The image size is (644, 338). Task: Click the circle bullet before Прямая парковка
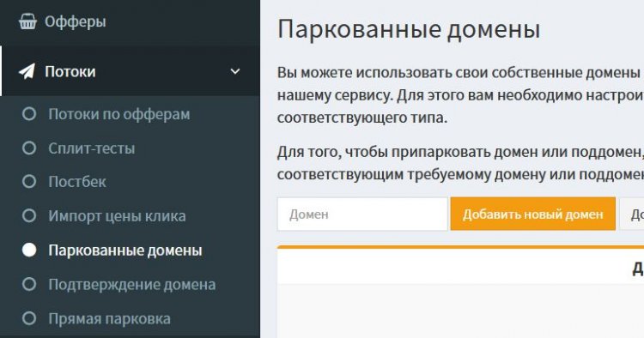[29, 318]
